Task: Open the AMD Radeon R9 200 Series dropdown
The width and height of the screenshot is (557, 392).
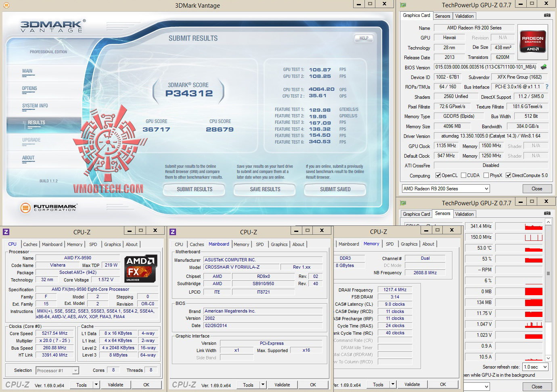Action: [x=446, y=188]
